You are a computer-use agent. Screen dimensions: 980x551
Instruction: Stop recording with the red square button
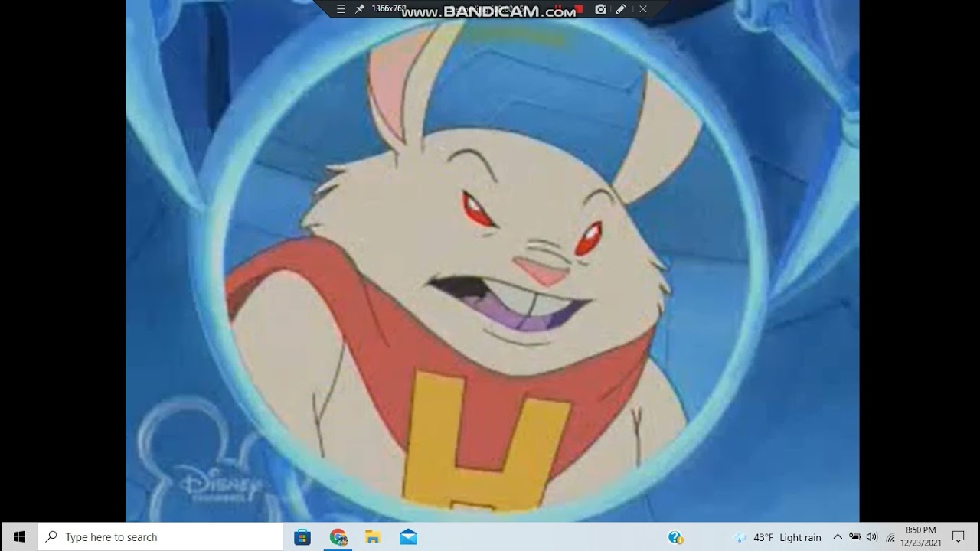click(580, 9)
